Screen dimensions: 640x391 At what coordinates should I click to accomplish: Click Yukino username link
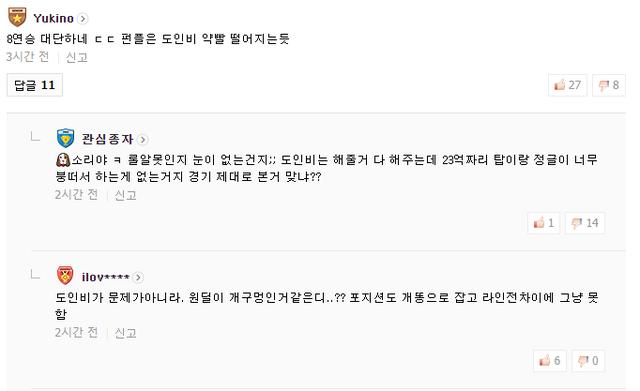coord(53,18)
